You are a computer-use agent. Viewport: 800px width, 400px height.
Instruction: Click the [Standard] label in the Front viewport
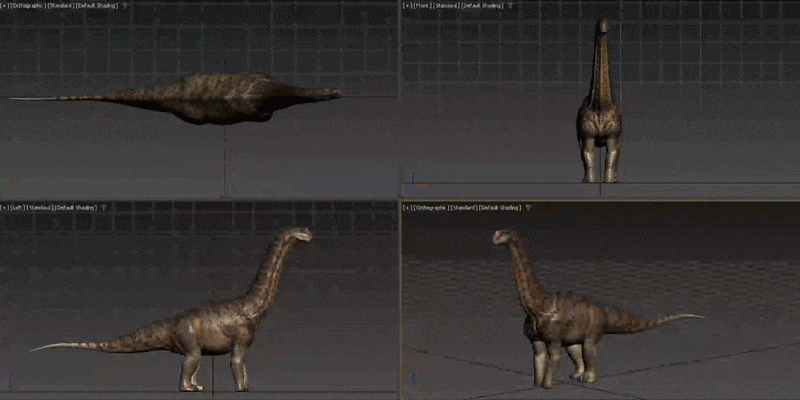[446, 6]
